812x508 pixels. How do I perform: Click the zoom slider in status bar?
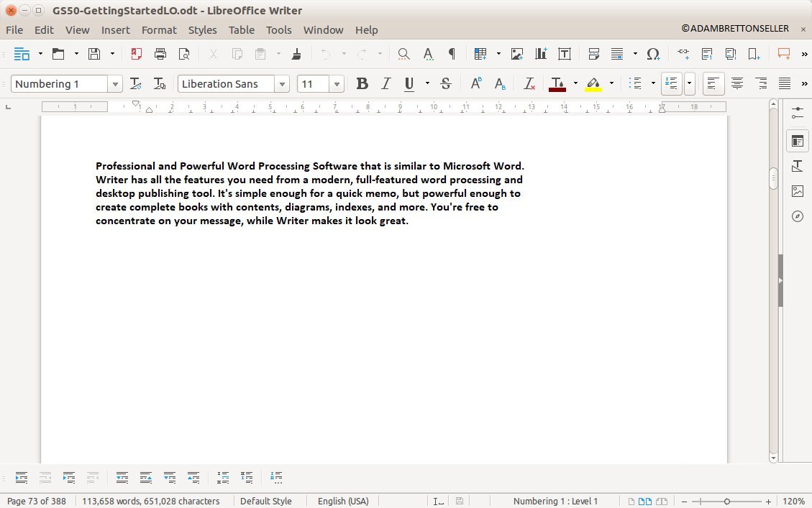pos(726,501)
